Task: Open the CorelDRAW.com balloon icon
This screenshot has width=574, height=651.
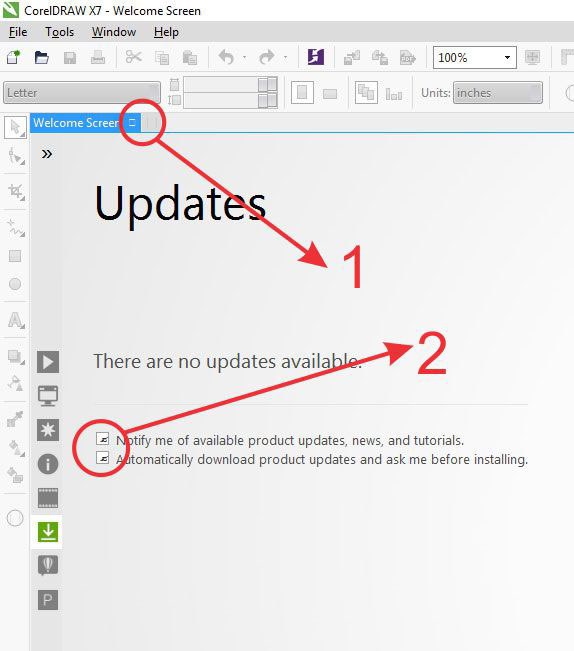Action: coord(48,565)
